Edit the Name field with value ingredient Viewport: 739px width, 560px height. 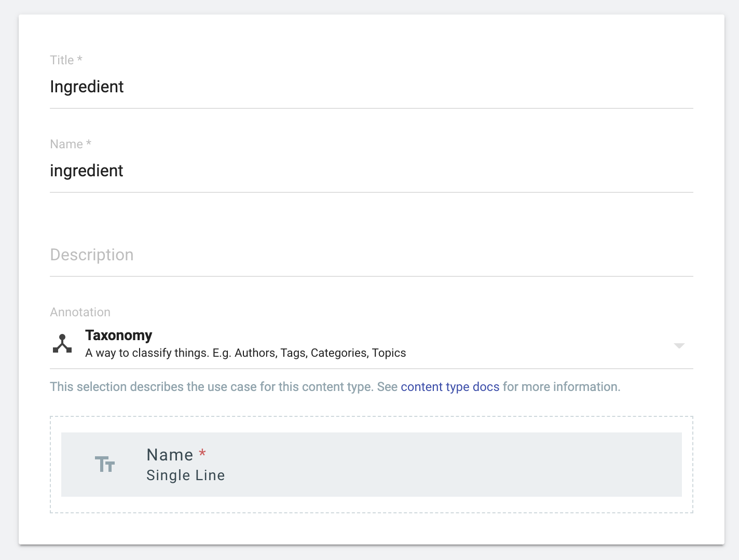(x=372, y=171)
